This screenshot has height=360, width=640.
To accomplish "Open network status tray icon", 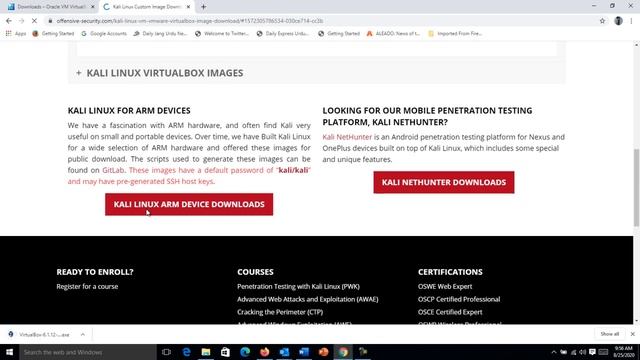I will pyautogui.click(x=573, y=352).
